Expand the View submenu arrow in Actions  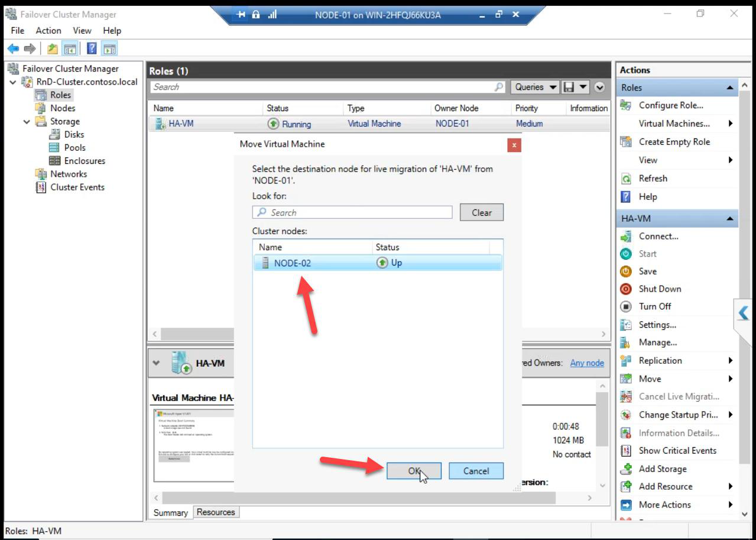tap(731, 160)
